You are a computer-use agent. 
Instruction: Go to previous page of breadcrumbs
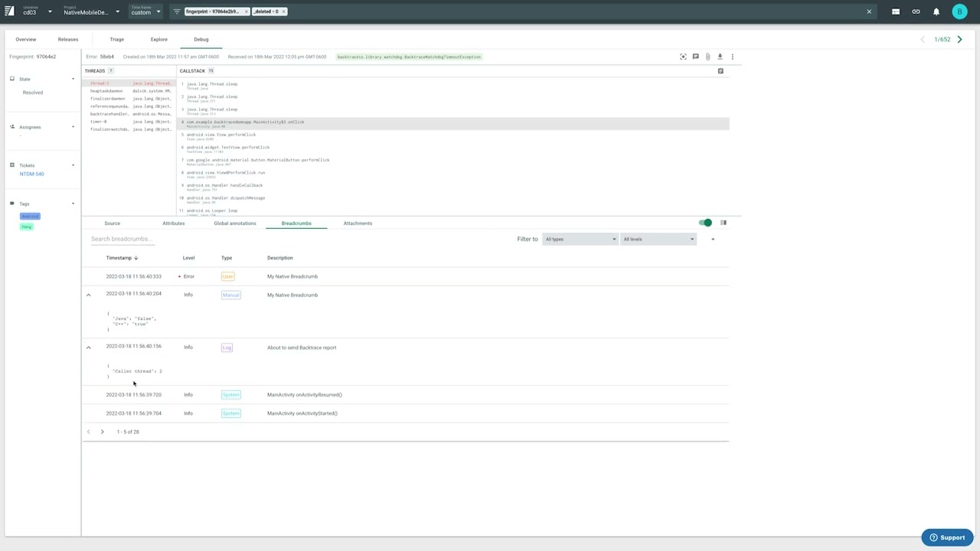coord(88,432)
